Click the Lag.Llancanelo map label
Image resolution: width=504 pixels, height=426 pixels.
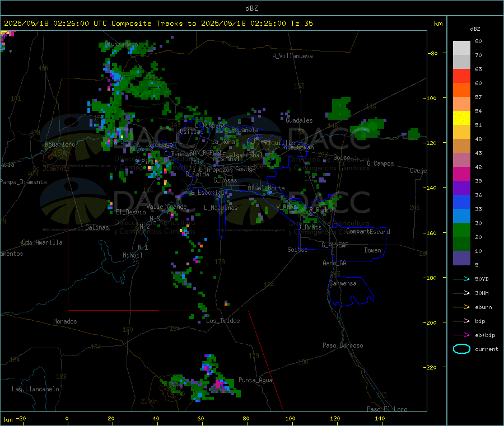(x=36, y=389)
